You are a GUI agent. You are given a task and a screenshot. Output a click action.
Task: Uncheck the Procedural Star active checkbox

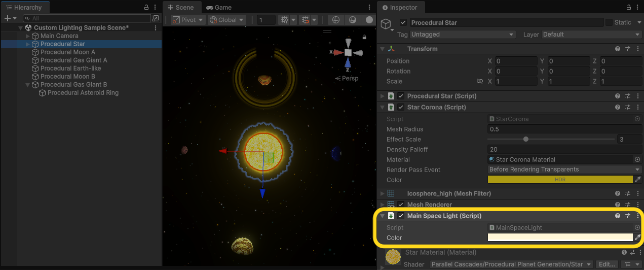[403, 22]
